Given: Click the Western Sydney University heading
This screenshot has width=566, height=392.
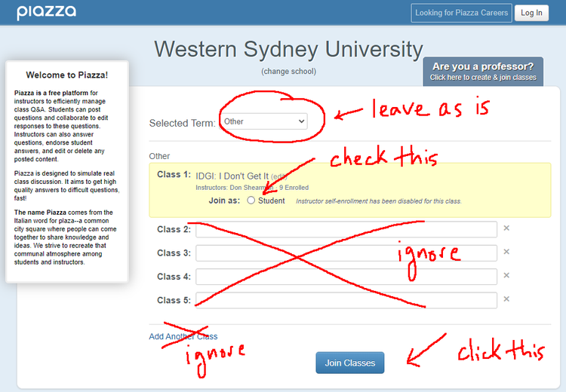Looking at the screenshot, I should coord(288,50).
